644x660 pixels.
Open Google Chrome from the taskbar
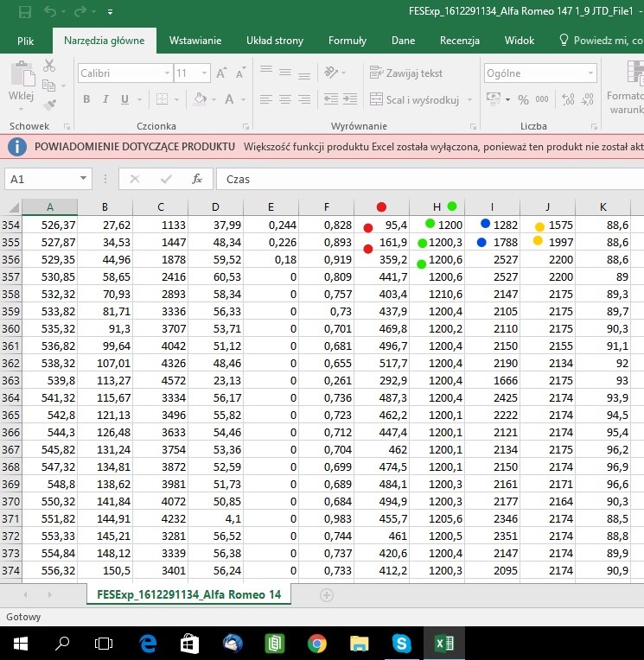pos(316,643)
